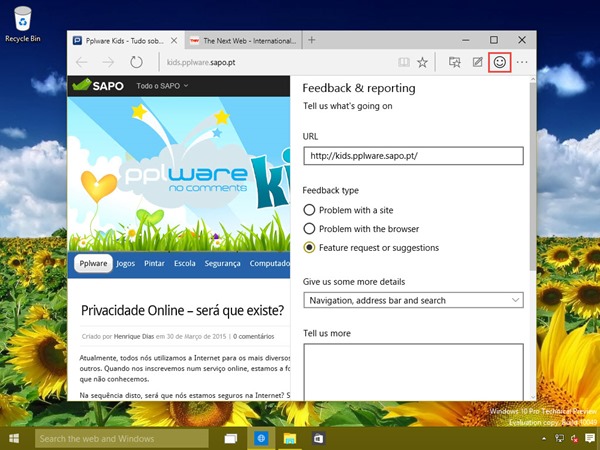Viewport: 600px width, 450px height.
Task: Open File Explorer from taskbar
Action: tap(290, 439)
